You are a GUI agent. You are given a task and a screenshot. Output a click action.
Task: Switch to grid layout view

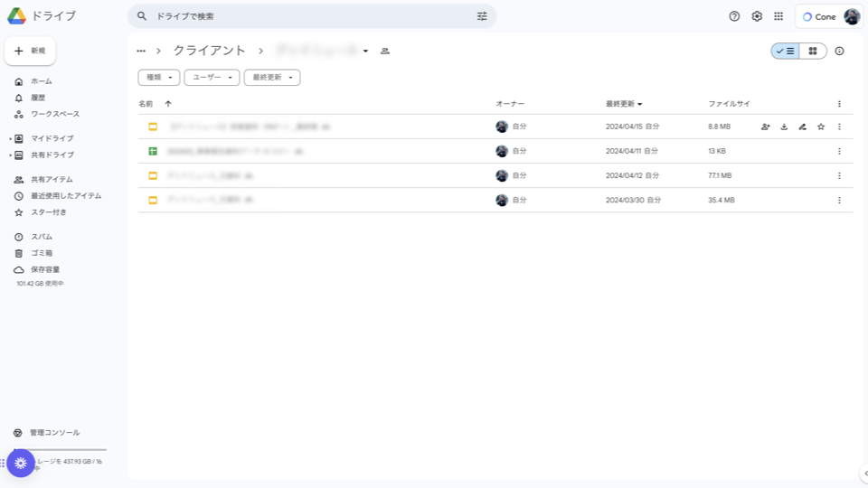(813, 52)
